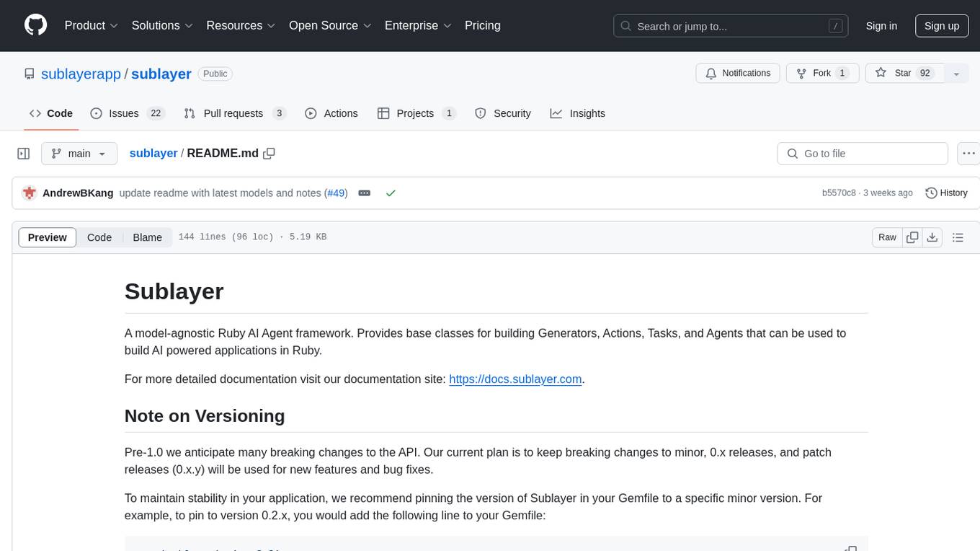Switch to the Insights tab
Viewport: 980px width, 551px height.
(578, 113)
